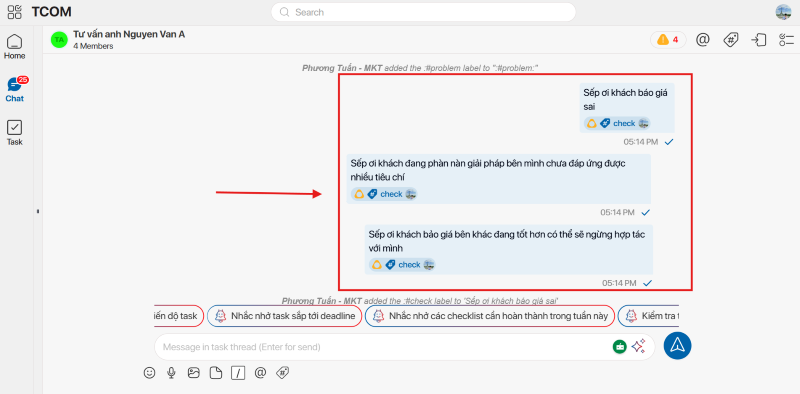800x394 pixels.
Task: Click the green TA group avatar
Action: (59, 39)
